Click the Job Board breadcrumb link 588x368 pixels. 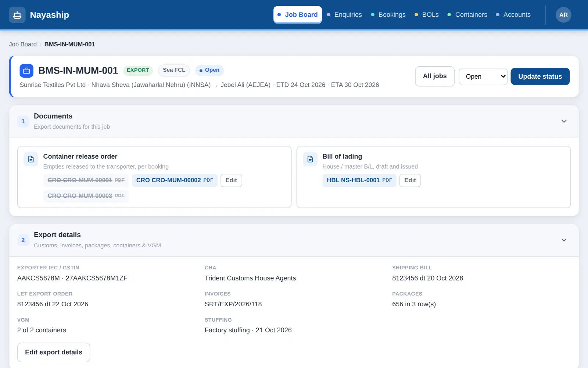tap(23, 44)
